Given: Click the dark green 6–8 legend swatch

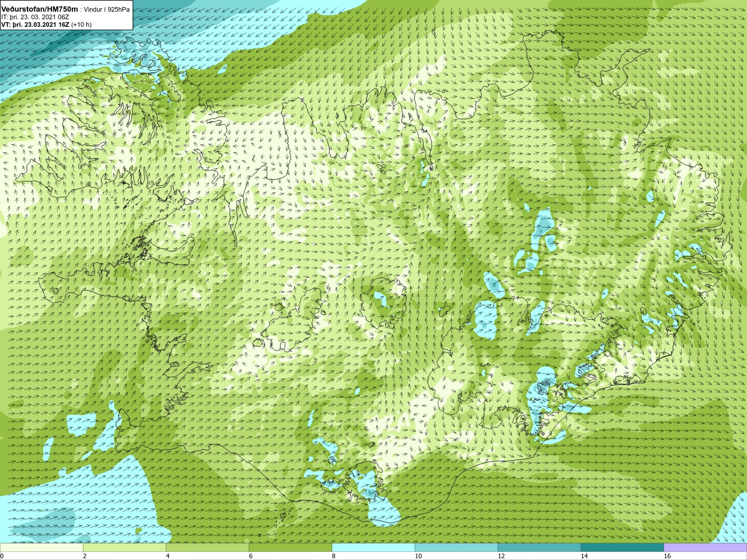Looking at the screenshot, I should 290,548.
